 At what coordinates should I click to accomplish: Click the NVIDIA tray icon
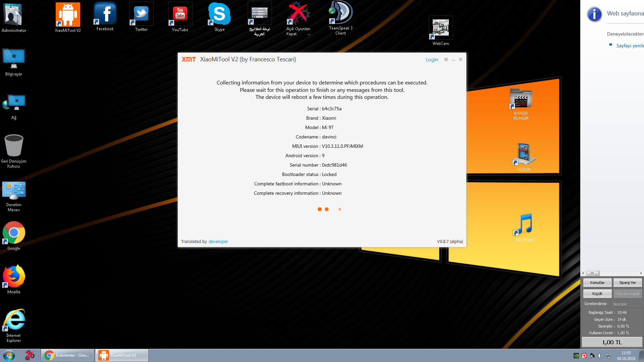click(576, 356)
